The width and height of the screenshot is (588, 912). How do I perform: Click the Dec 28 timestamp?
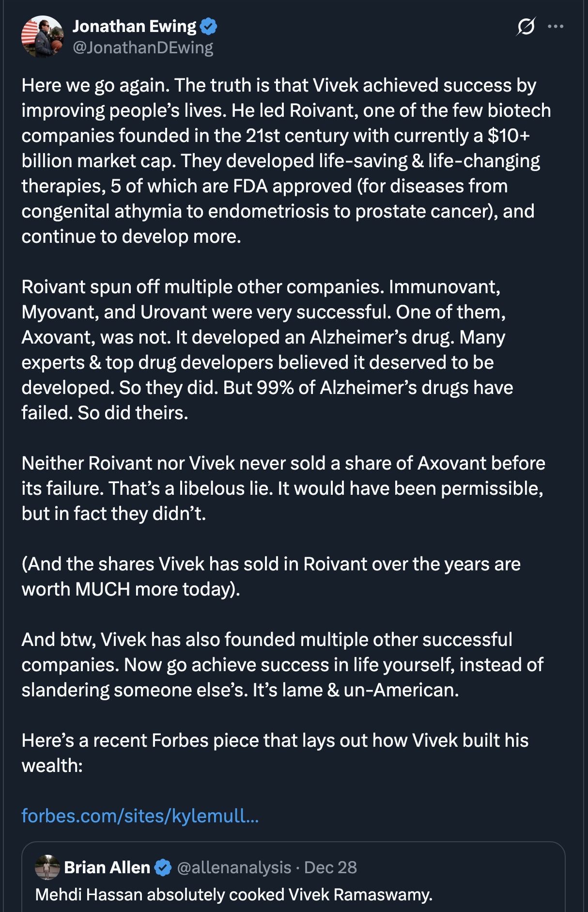coord(330,867)
